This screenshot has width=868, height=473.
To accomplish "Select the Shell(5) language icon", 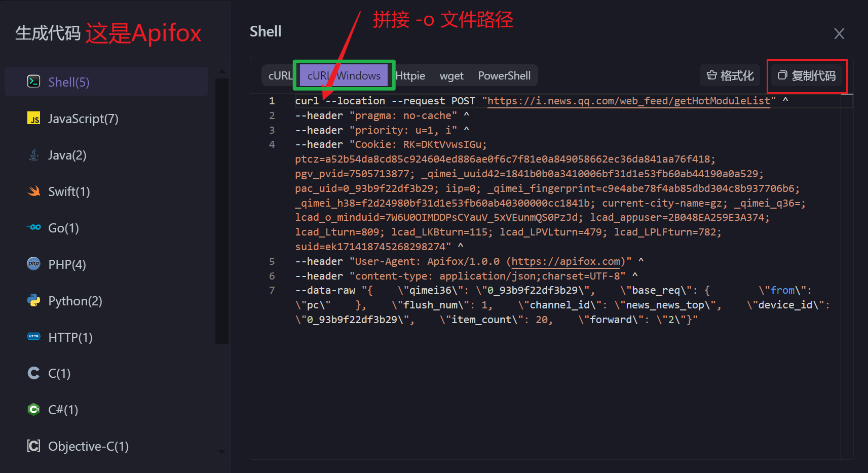I will 33,82.
